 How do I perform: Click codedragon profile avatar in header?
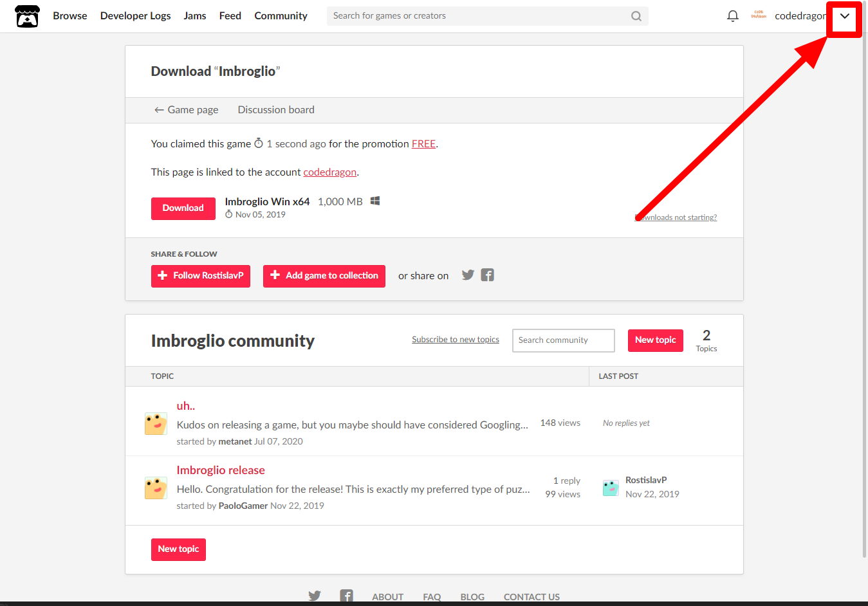[759, 15]
